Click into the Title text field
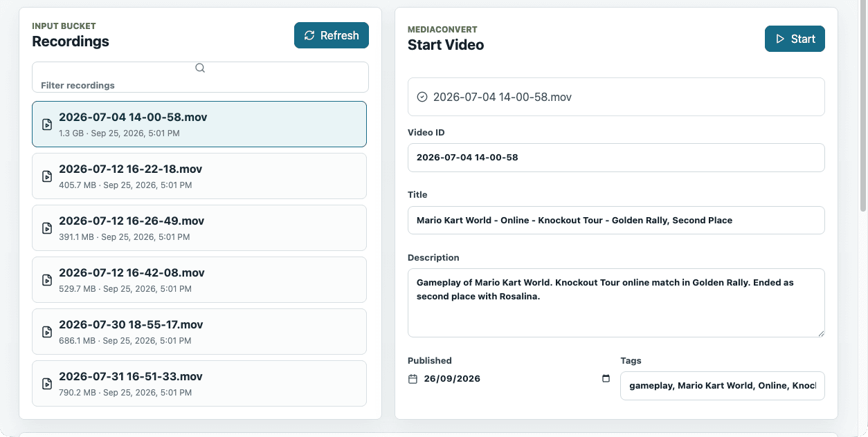868x437 pixels. point(616,221)
